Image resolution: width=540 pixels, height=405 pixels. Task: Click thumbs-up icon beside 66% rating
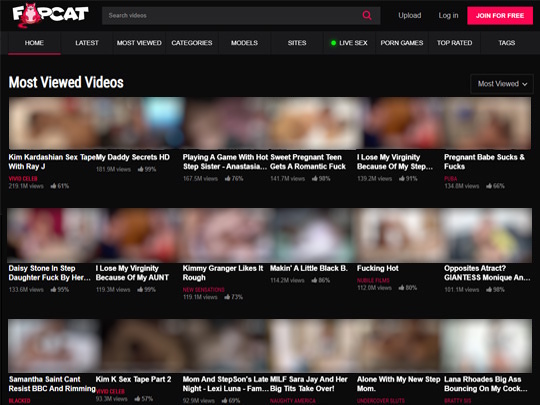[x=489, y=186]
